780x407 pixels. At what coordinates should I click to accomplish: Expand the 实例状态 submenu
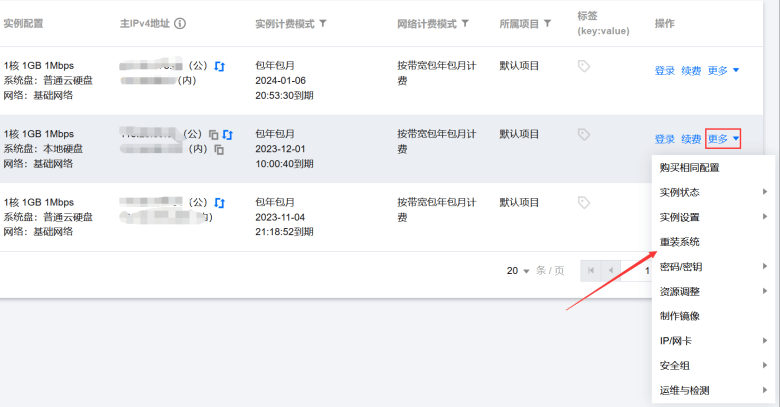[x=713, y=193]
